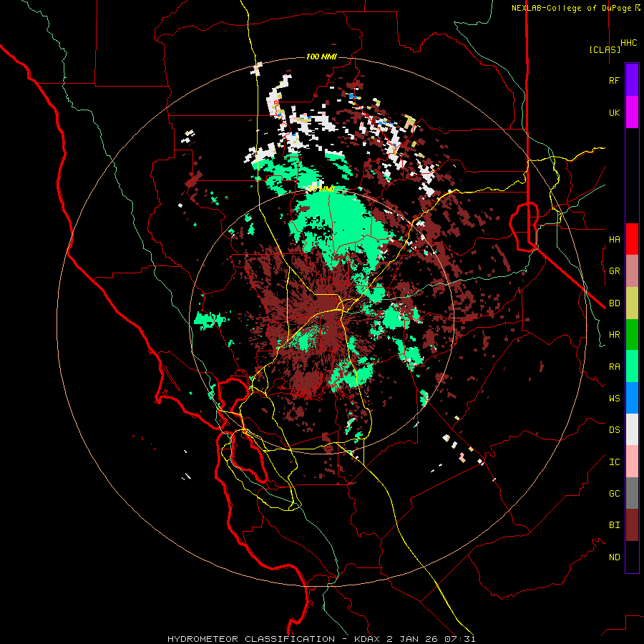Click the RA bright green legend swatch
The width and height of the screenshot is (644, 644).
pyautogui.click(x=632, y=366)
